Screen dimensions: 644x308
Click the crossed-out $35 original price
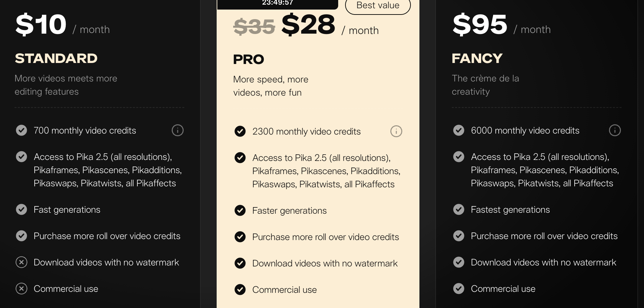pos(254,27)
